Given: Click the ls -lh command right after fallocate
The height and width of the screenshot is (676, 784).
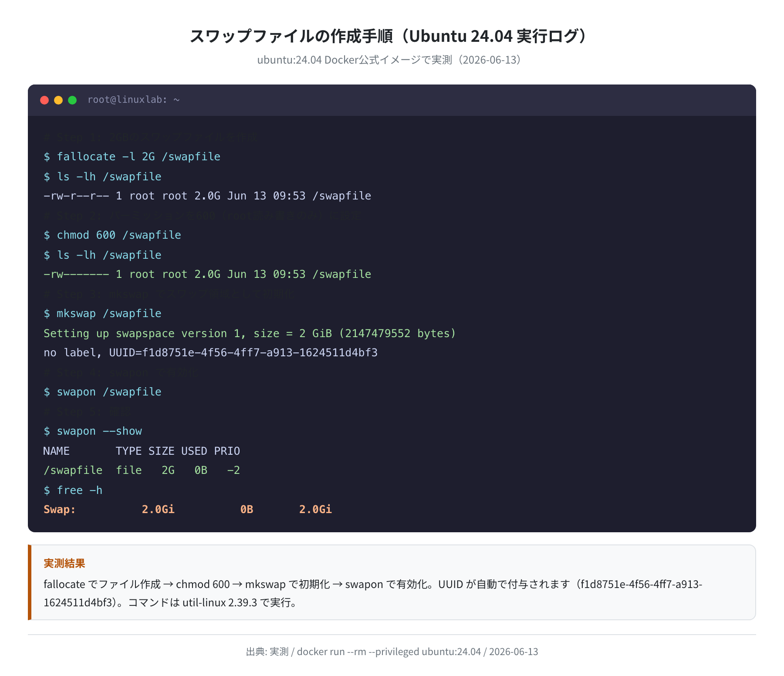Looking at the screenshot, I should click(102, 176).
